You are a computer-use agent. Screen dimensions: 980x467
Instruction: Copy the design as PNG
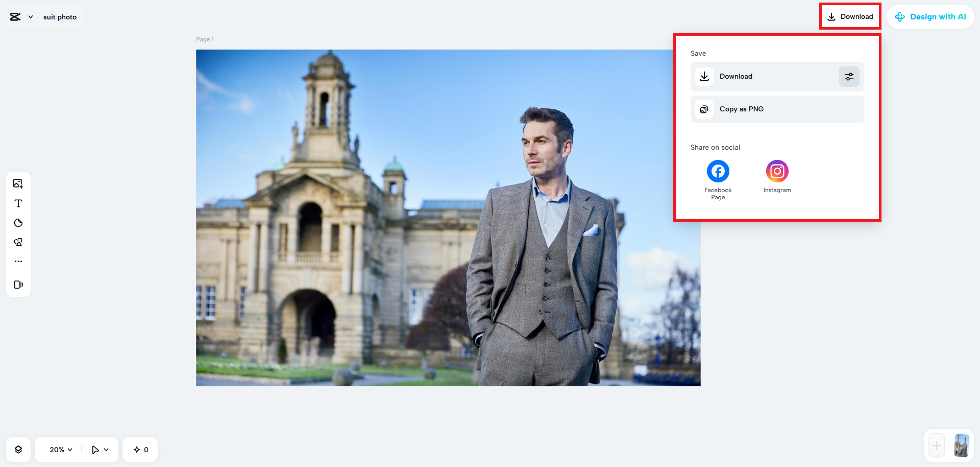(x=776, y=109)
